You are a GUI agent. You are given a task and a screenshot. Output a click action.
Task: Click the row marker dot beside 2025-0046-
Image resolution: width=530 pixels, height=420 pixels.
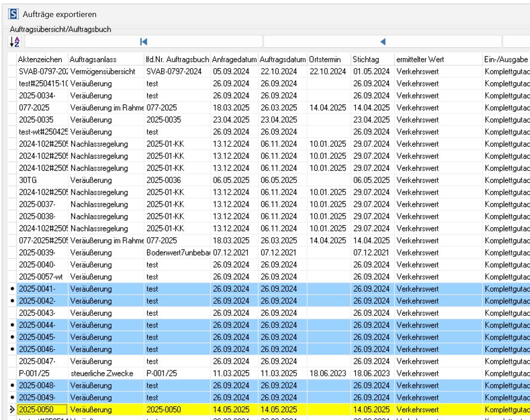click(x=13, y=349)
